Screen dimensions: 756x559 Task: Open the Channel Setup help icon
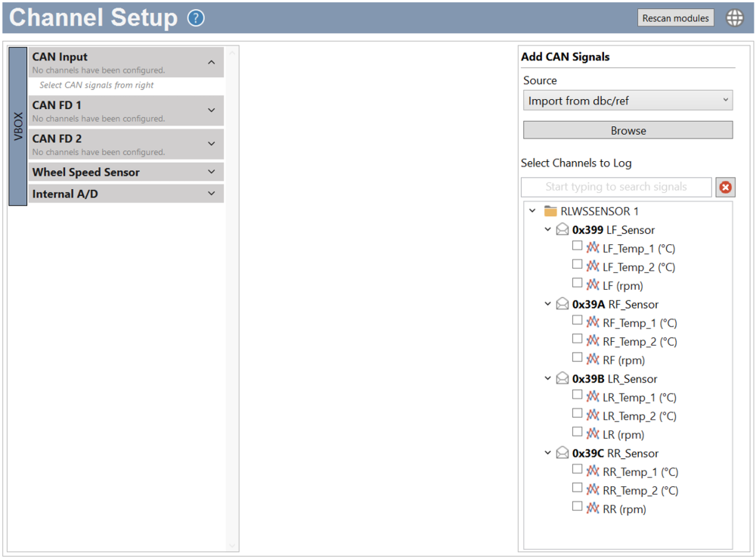(195, 17)
